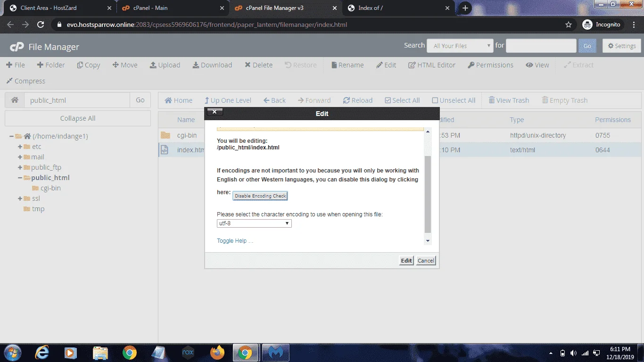Click the Delete toolbar button

tap(258, 65)
